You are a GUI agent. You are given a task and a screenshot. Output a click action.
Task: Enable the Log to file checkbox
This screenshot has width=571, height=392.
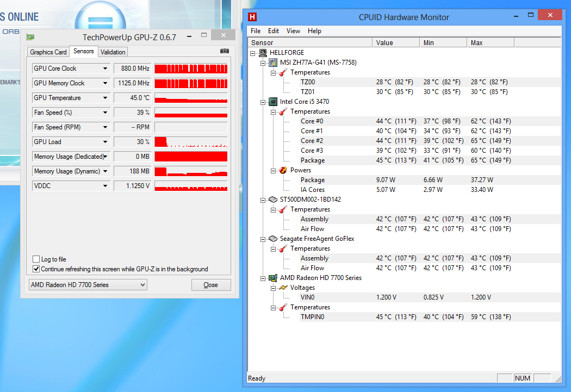pyautogui.click(x=36, y=259)
